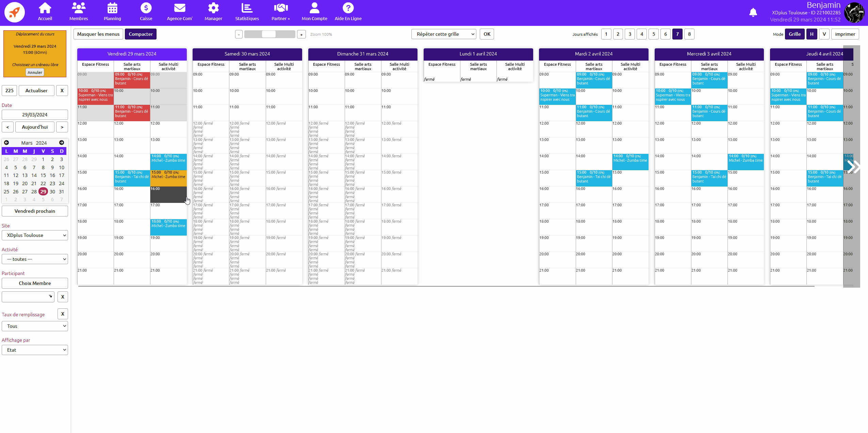Screen dimensions: 868x433
Task: Clear Taux de remplissage with X
Action: point(63,314)
